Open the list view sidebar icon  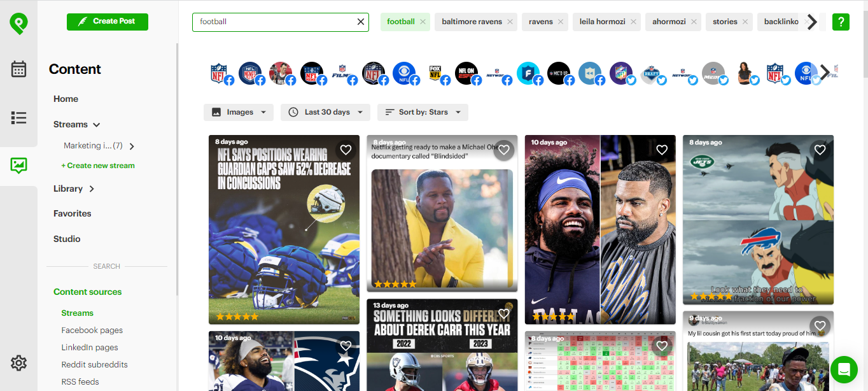pyautogui.click(x=18, y=118)
